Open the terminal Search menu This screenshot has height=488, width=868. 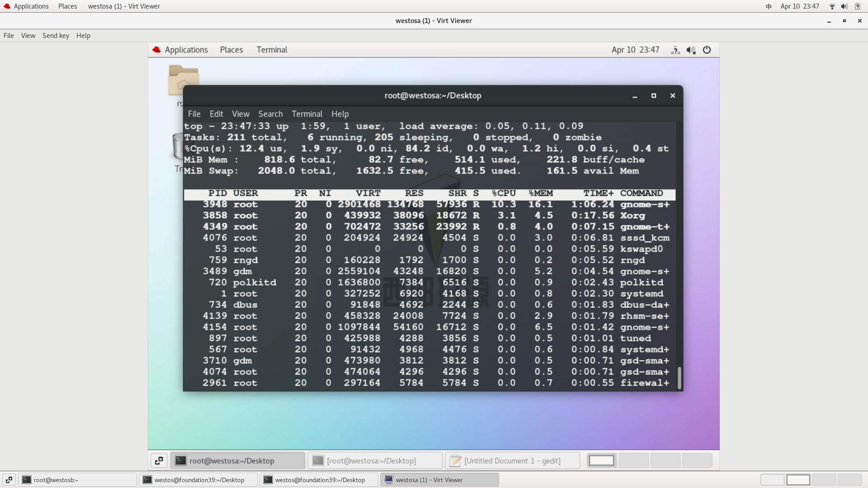click(270, 114)
